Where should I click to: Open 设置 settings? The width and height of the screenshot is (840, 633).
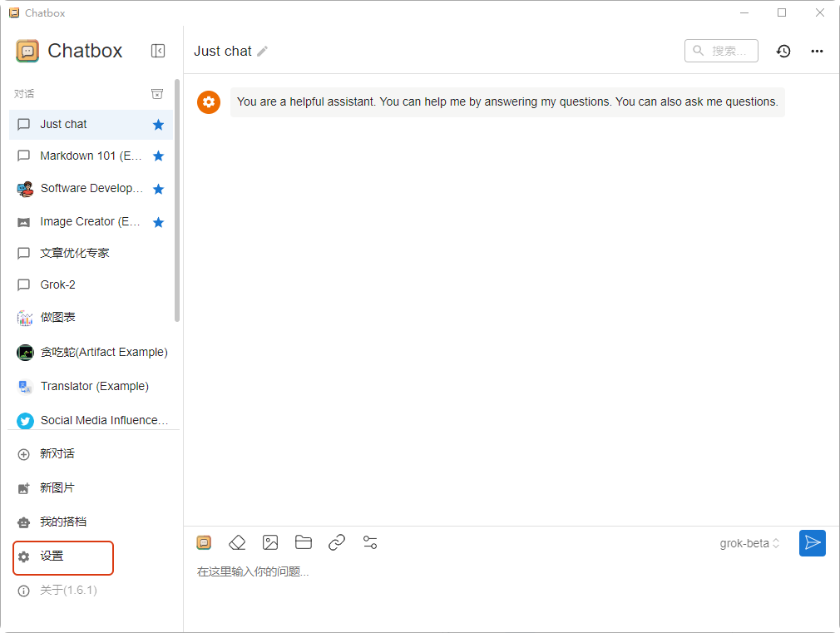coord(63,558)
